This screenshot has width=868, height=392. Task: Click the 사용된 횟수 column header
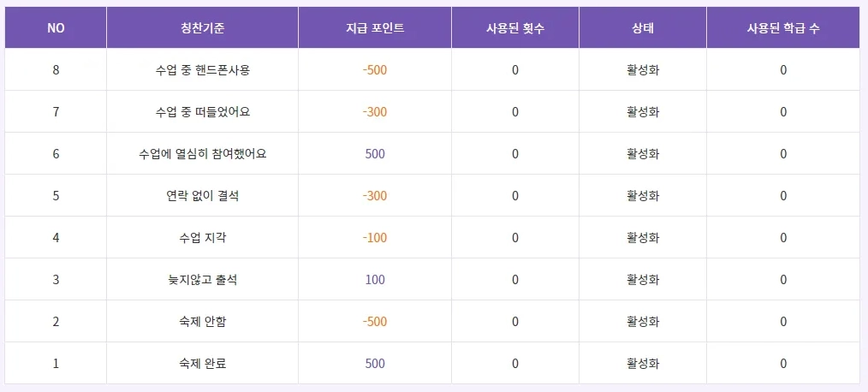tap(515, 27)
